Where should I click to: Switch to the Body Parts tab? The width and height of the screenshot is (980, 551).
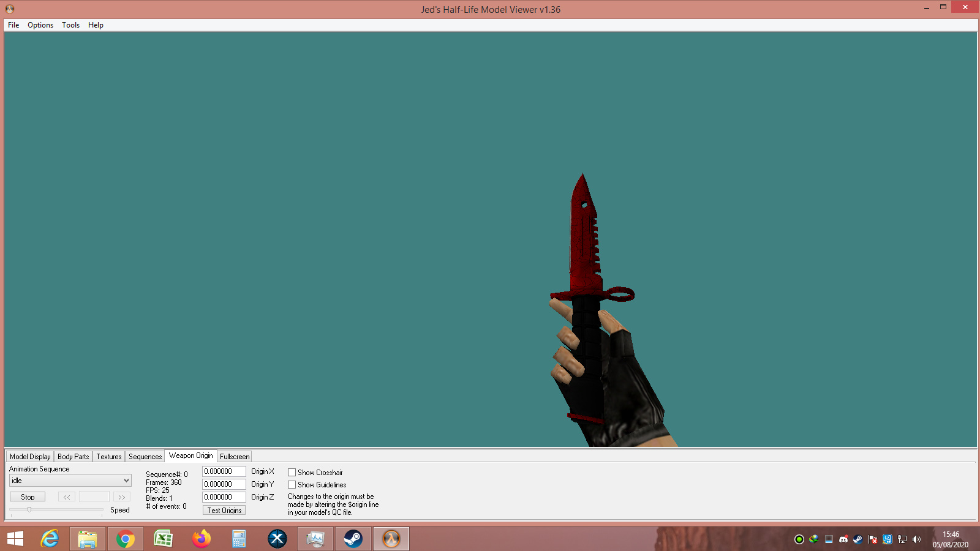click(73, 457)
